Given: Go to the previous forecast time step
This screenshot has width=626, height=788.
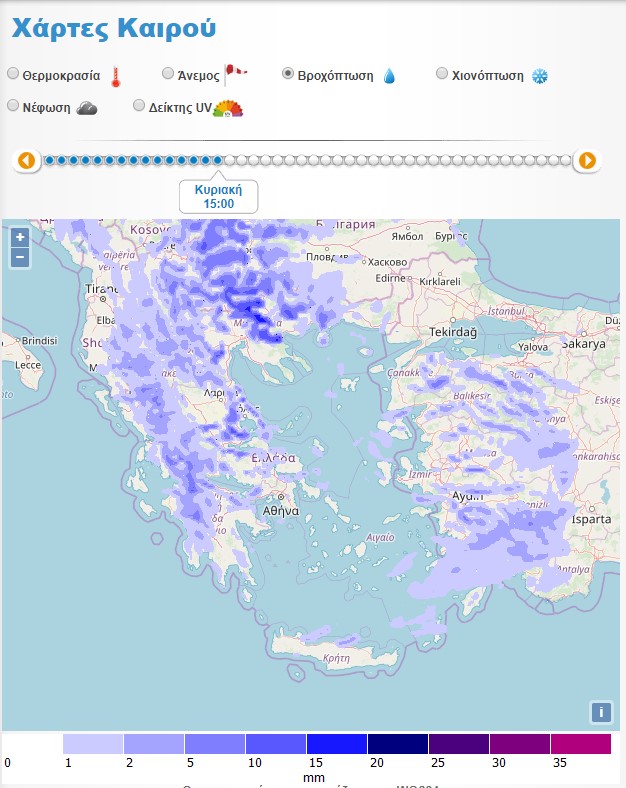Looking at the screenshot, I should pos(27,160).
